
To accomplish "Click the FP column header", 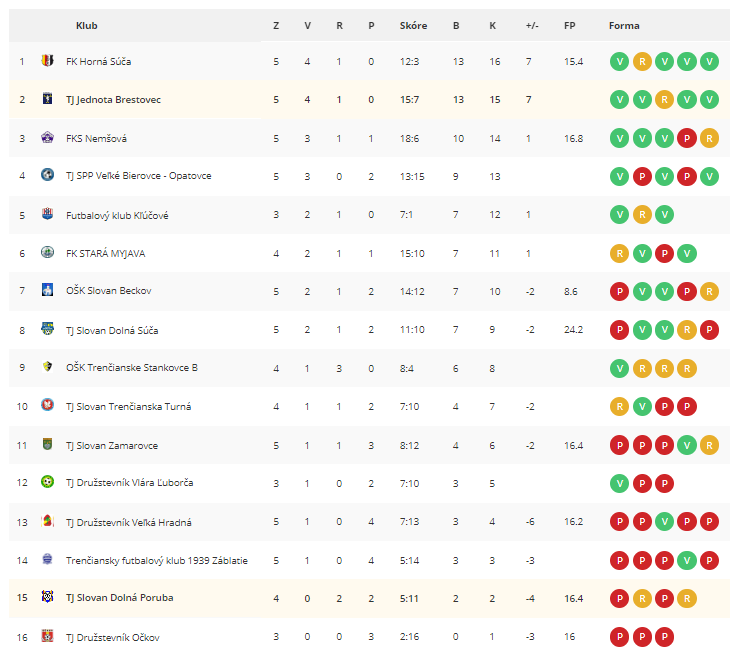I will coord(570,26).
